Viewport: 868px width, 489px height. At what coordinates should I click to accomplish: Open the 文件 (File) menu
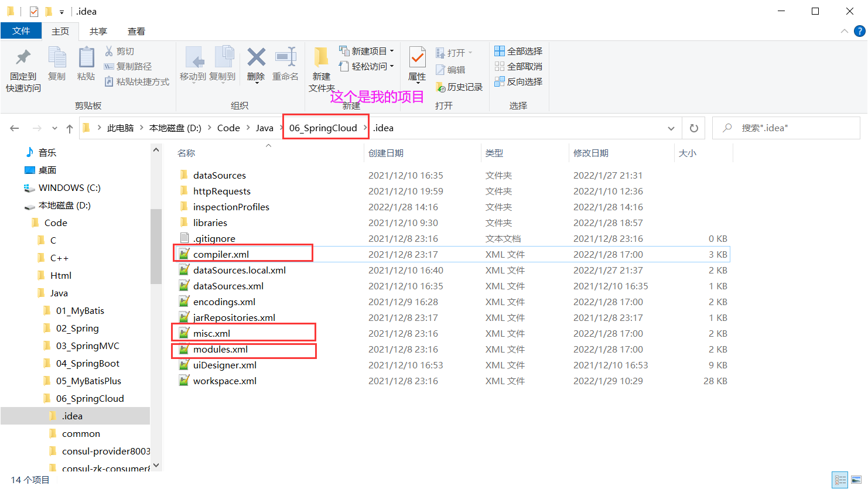21,31
